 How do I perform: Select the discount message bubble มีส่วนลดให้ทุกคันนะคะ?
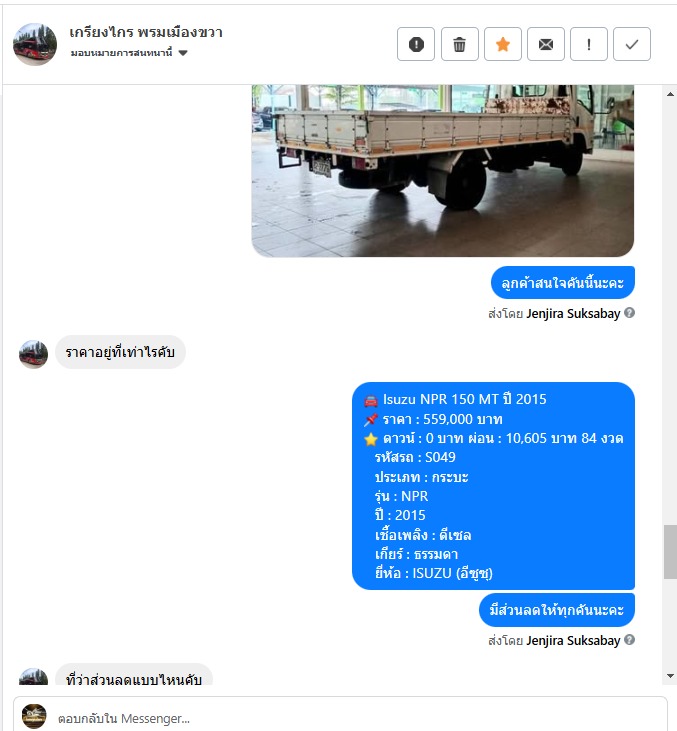(x=557, y=610)
